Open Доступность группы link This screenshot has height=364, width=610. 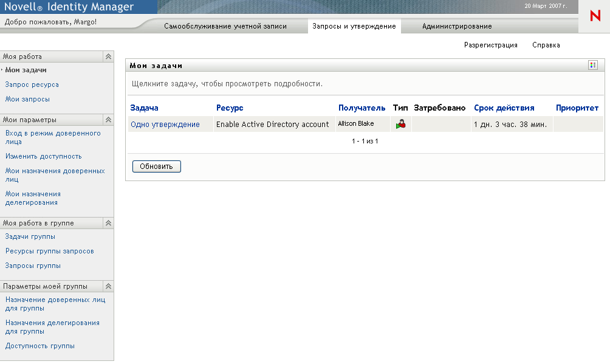tap(39, 346)
